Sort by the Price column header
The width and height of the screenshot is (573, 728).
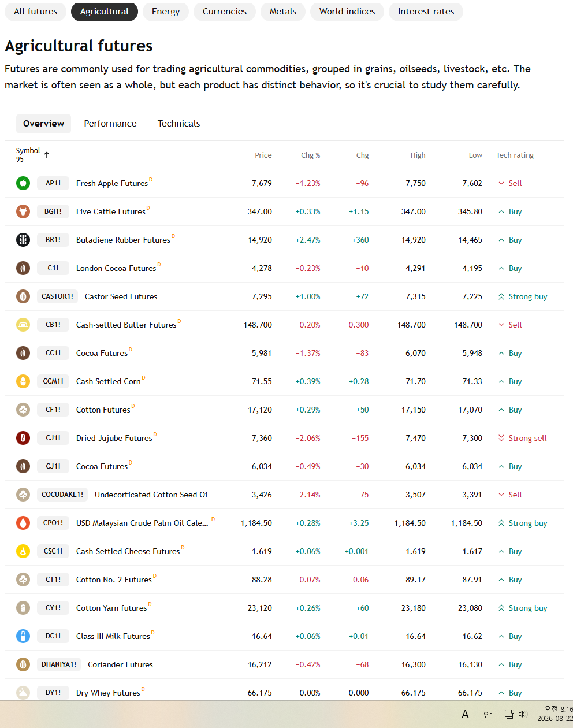263,155
